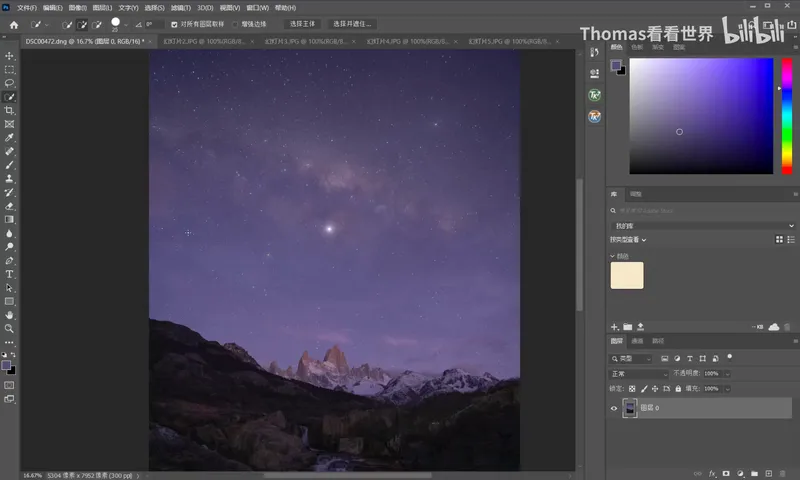The height and width of the screenshot is (480, 800).
Task: Click the layer effects fx icon
Action: (712, 473)
